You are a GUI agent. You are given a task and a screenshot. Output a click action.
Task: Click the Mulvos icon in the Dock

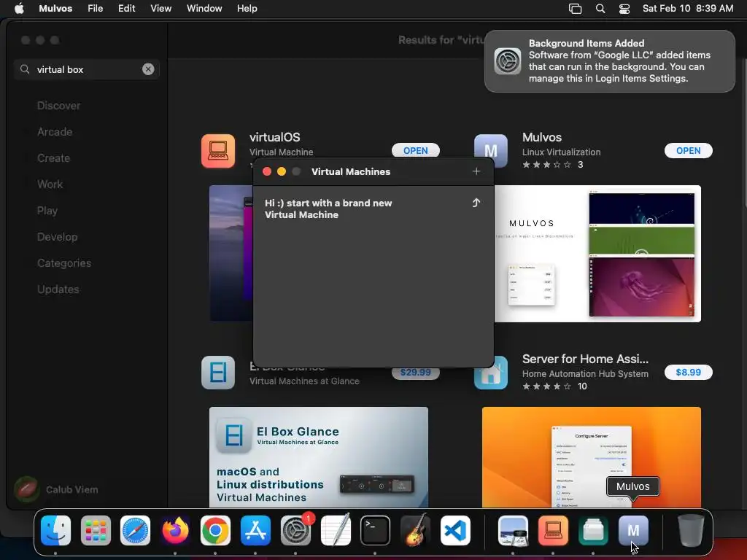[x=633, y=531]
